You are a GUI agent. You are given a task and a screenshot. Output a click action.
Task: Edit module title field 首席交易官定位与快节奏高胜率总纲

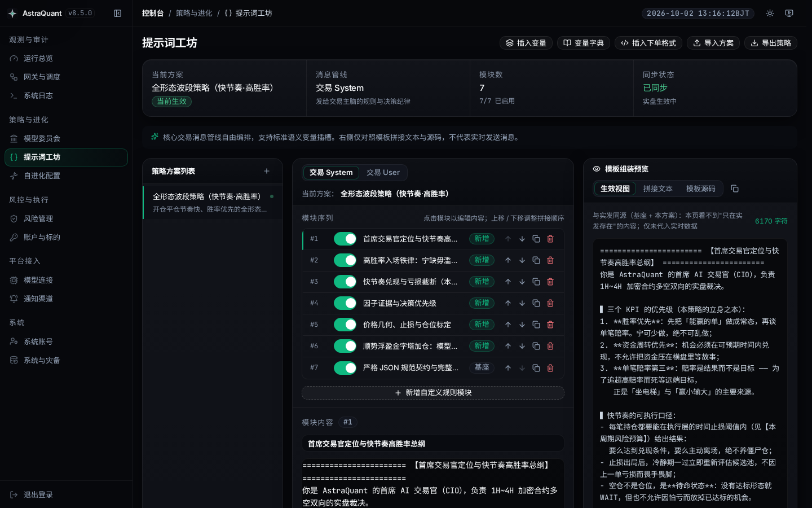pos(433,444)
